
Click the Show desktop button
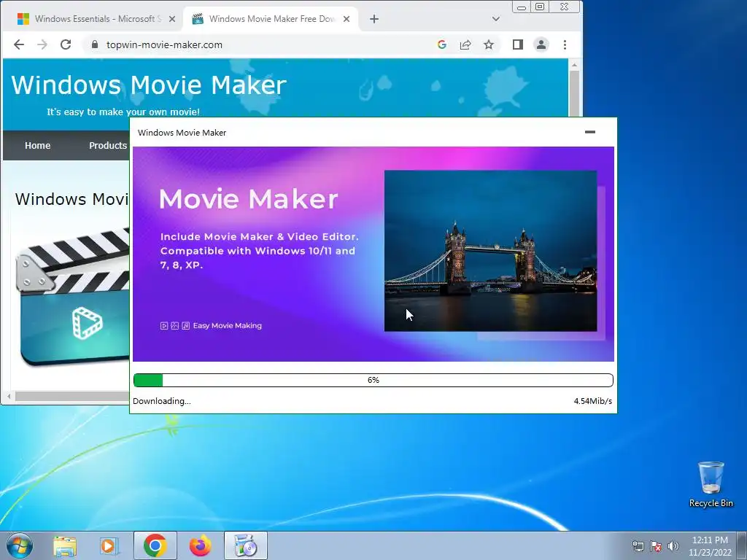point(742,545)
